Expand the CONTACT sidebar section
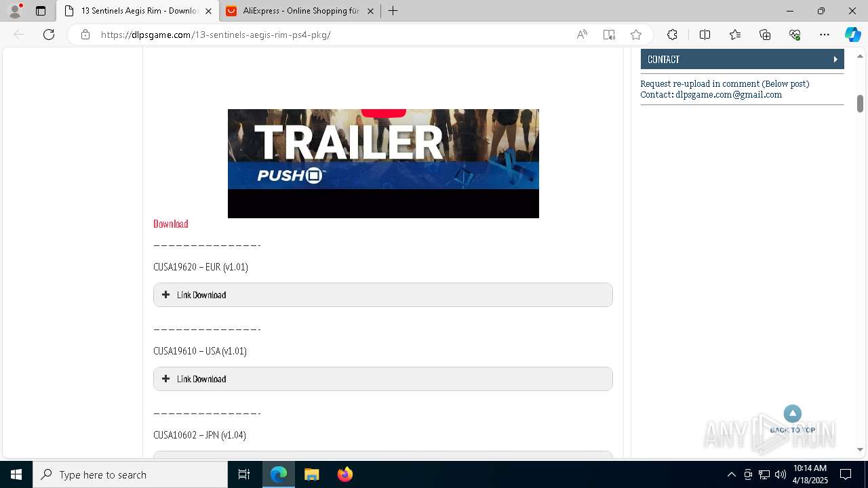This screenshot has height=488, width=868. click(742, 59)
